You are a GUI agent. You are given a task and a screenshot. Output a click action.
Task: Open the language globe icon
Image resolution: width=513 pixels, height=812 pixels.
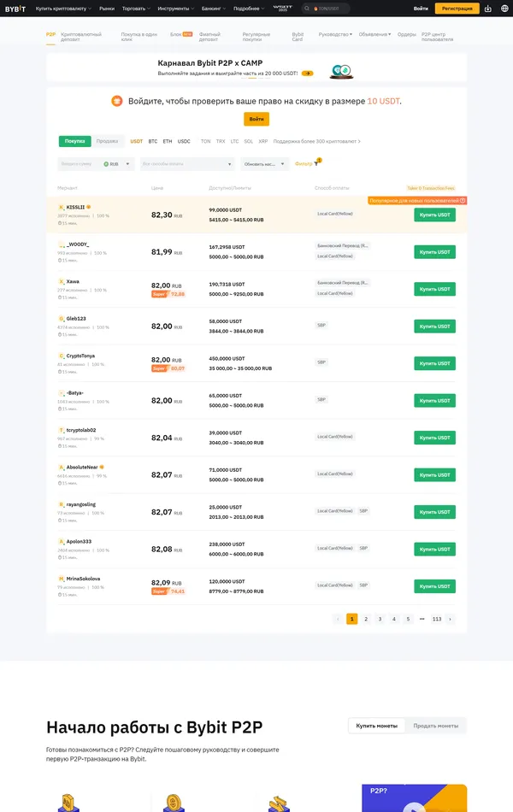[x=504, y=9]
